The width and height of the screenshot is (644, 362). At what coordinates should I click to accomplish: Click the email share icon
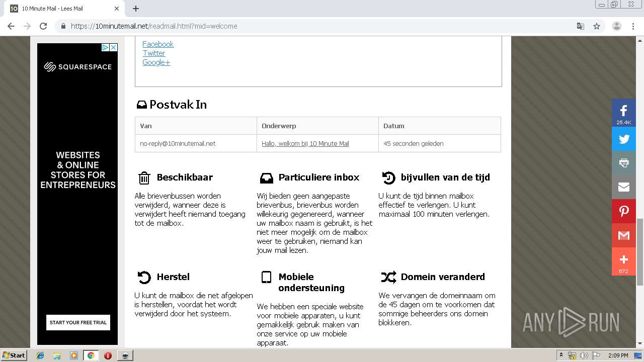tap(624, 187)
